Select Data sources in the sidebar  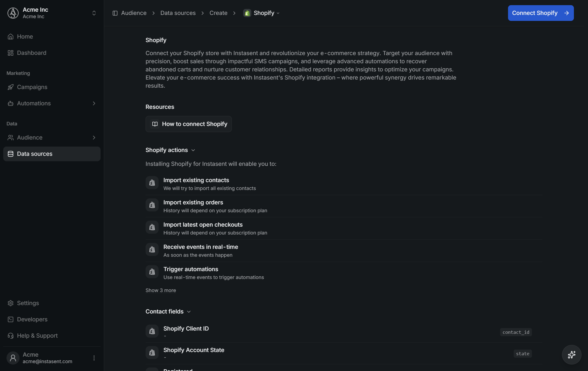[52, 154]
